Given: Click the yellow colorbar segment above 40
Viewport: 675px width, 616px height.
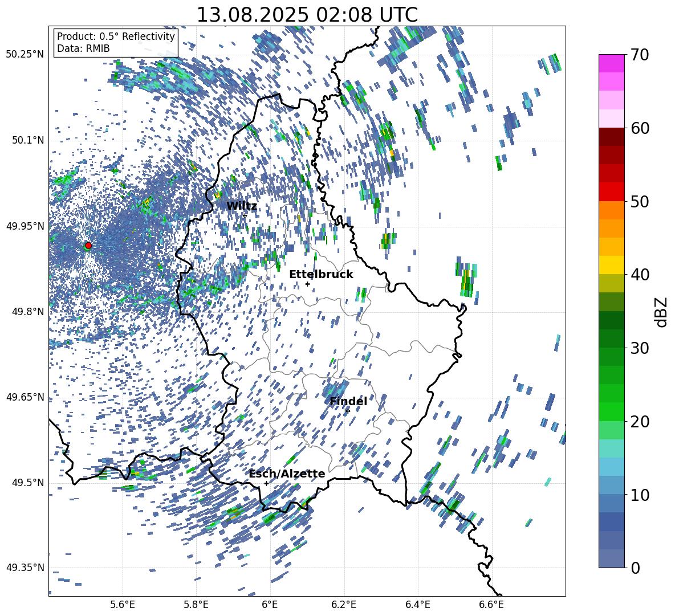Looking at the screenshot, I should point(611,266).
